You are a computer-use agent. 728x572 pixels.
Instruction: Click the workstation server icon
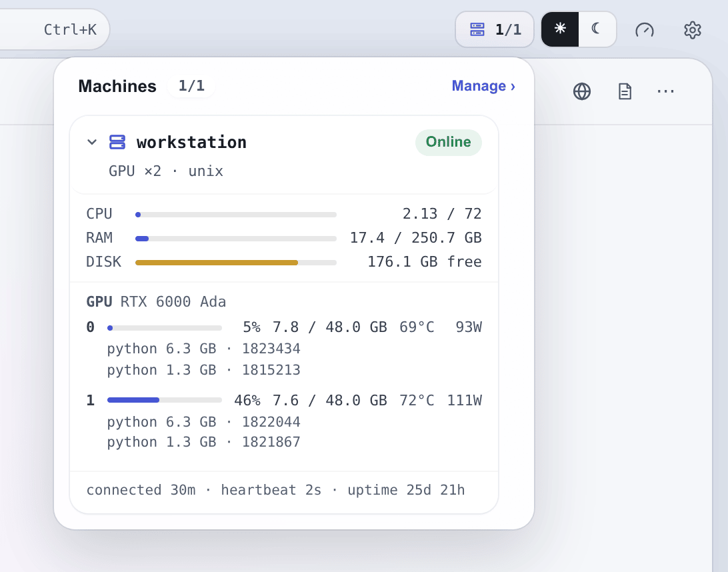tap(117, 142)
